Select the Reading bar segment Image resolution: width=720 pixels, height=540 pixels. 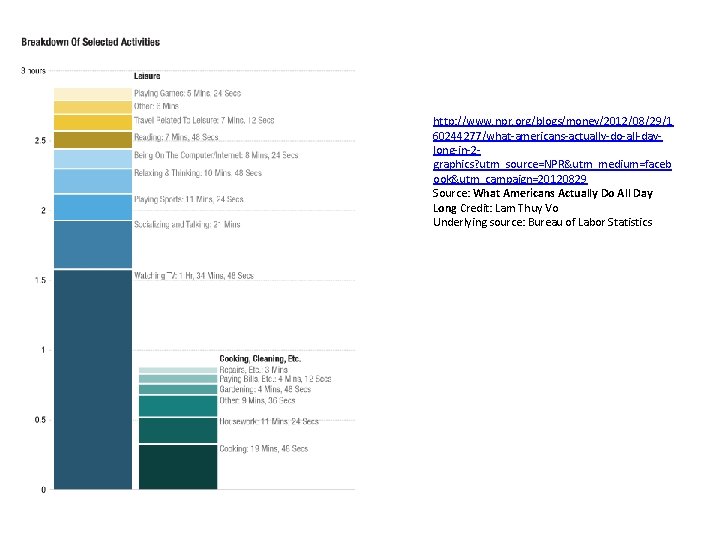[93, 140]
